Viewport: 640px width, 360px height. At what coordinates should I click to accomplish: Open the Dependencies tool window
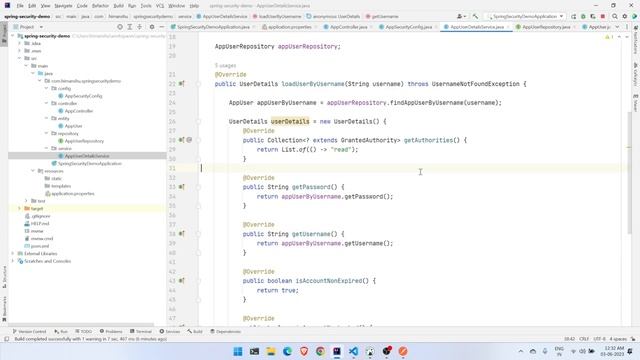pyautogui.click(x=225, y=331)
